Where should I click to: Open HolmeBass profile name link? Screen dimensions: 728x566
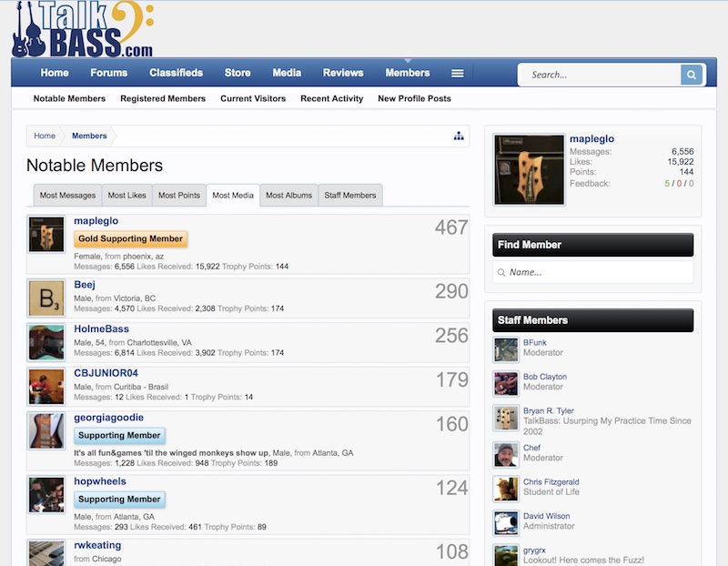101,328
